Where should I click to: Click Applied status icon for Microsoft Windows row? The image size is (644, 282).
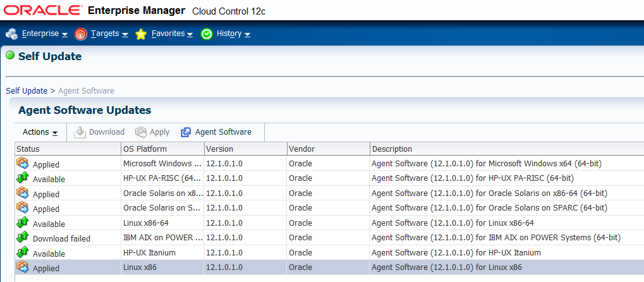[23, 164]
